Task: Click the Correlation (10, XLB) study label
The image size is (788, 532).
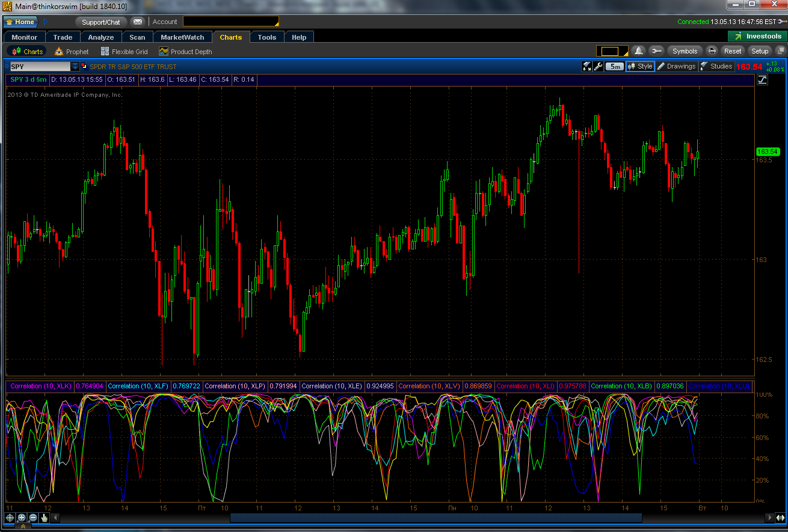Action: click(x=622, y=386)
